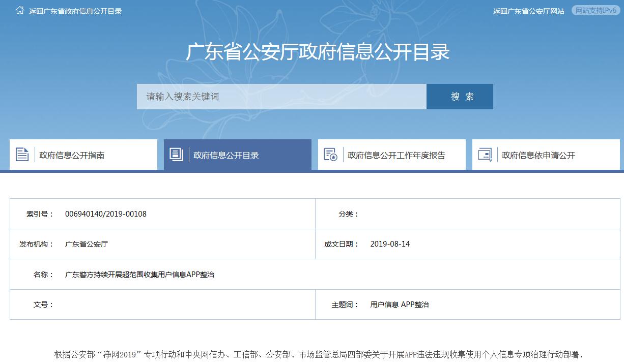Image resolution: width=624 pixels, height=364 pixels.
Task: Click the highlighted 政府信息公开目录 section icon
Action: click(x=177, y=154)
